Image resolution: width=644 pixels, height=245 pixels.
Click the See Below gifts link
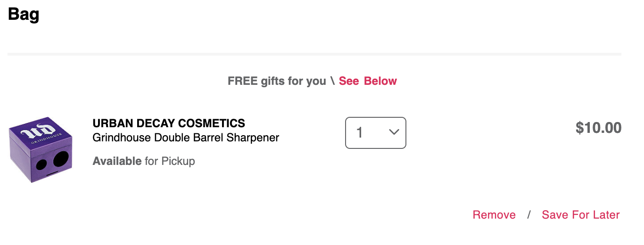click(x=368, y=81)
